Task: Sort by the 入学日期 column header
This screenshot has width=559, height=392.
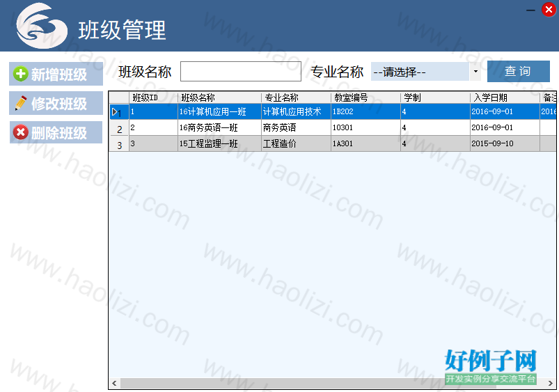Action: click(505, 97)
